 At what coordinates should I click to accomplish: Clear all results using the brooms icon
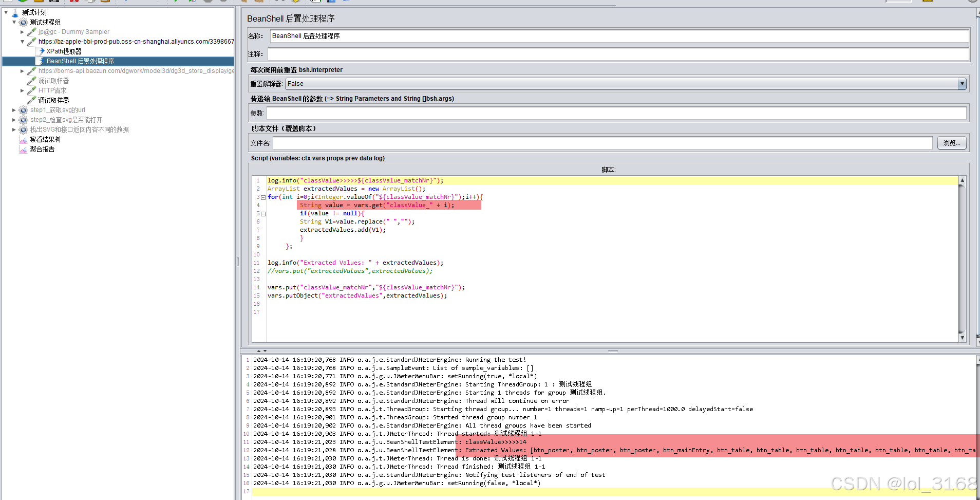260,2
